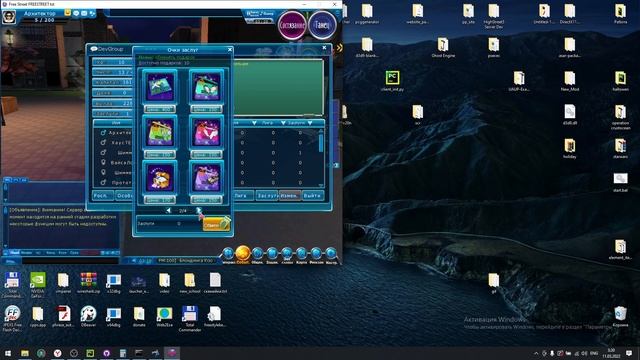Select the pcggenerator folder on desktop

tap(367, 14)
